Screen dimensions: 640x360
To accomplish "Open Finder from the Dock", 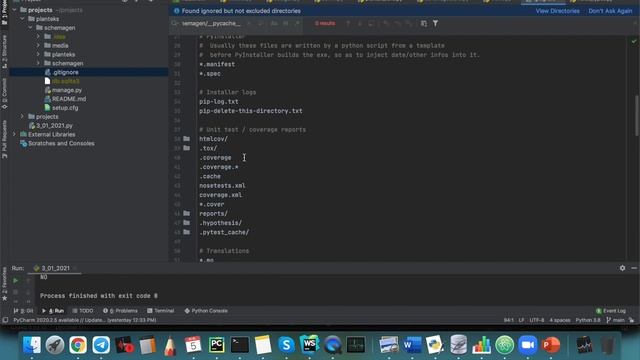I will [31, 345].
